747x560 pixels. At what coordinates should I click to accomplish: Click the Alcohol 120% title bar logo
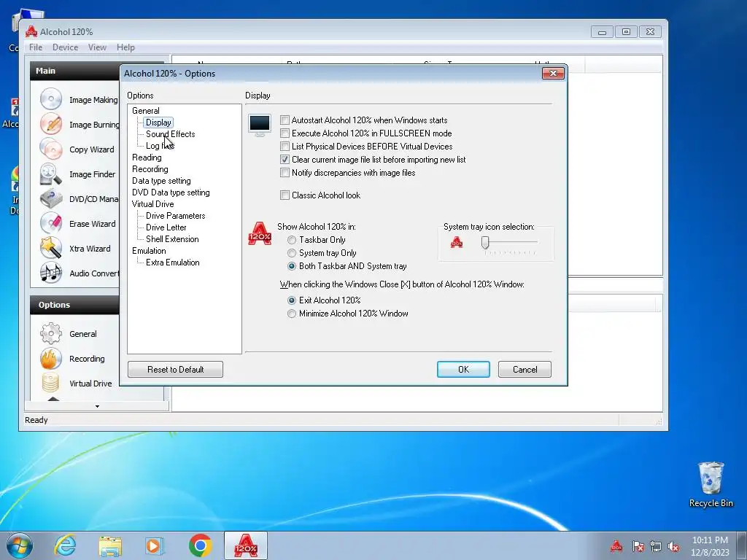[31, 32]
